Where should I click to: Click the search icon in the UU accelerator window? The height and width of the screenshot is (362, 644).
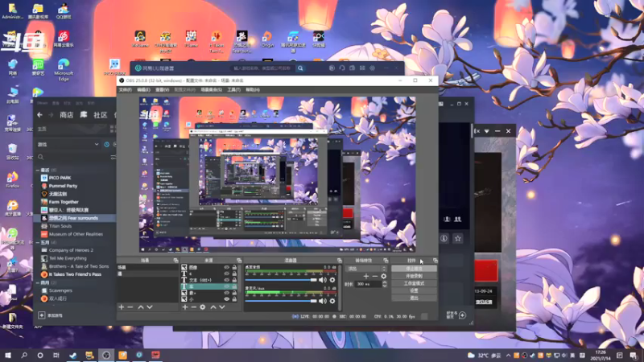[300, 68]
